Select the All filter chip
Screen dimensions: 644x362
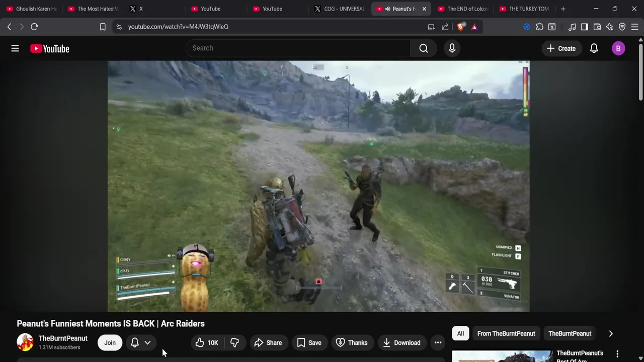[460, 333]
